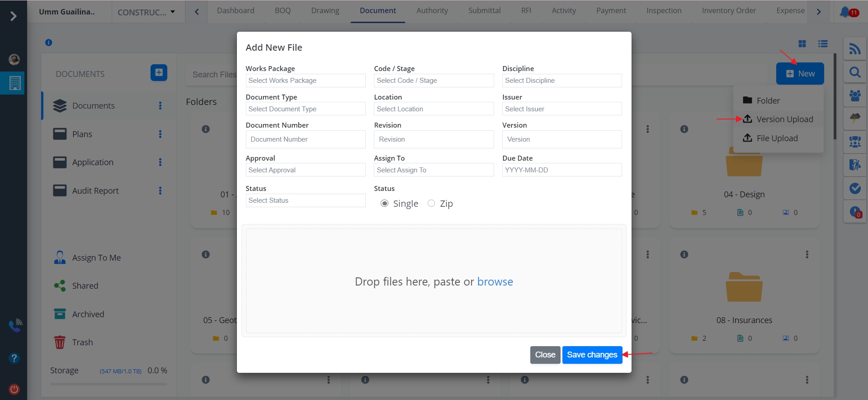Image resolution: width=868 pixels, height=400 pixels.
Task: Click the blue add documents plus icon
Action: 159,72
